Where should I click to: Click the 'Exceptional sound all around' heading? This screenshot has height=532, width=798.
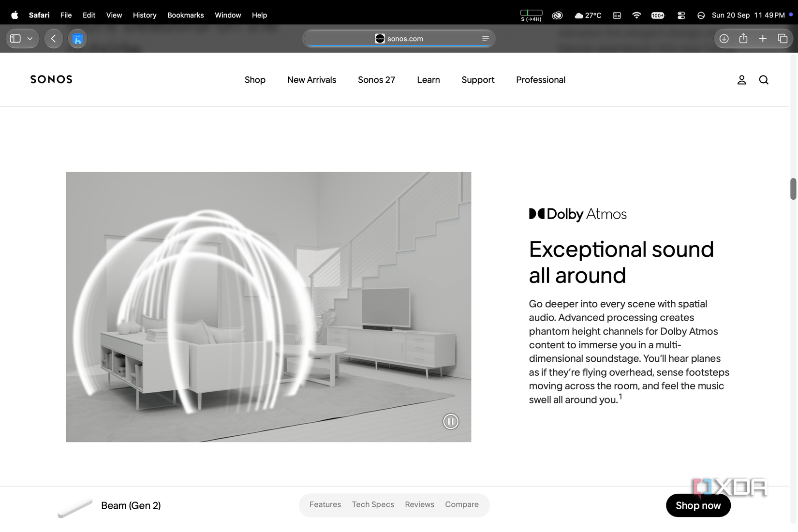click(x=621, y=262)
